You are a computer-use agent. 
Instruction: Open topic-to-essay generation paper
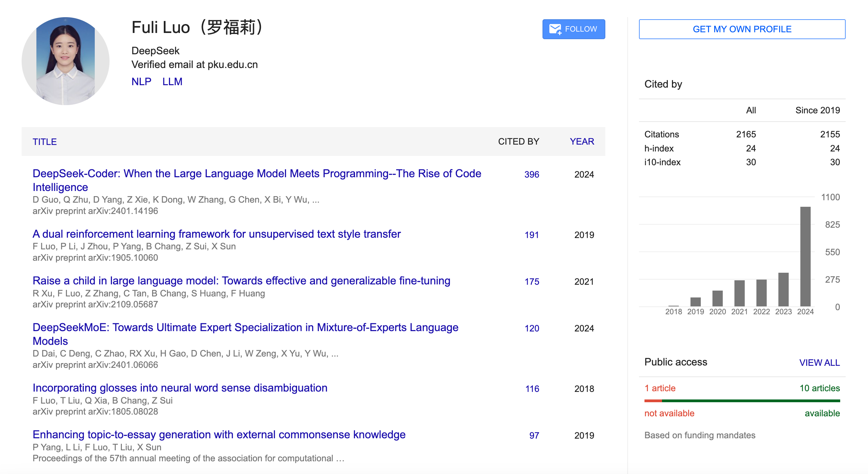[219, 434]
